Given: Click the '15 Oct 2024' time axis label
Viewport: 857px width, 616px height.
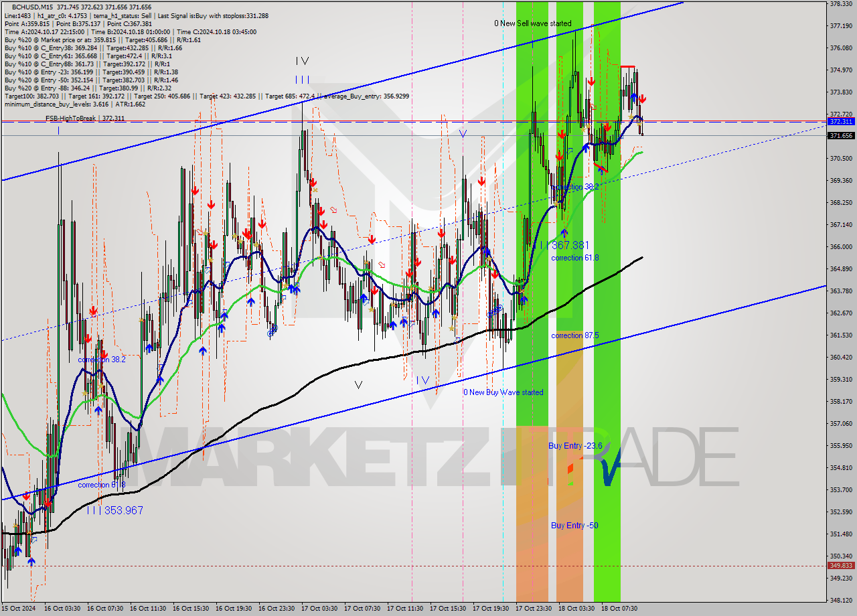Looking at the screenshot, I should pyautogui.click(x=19, y=609).
